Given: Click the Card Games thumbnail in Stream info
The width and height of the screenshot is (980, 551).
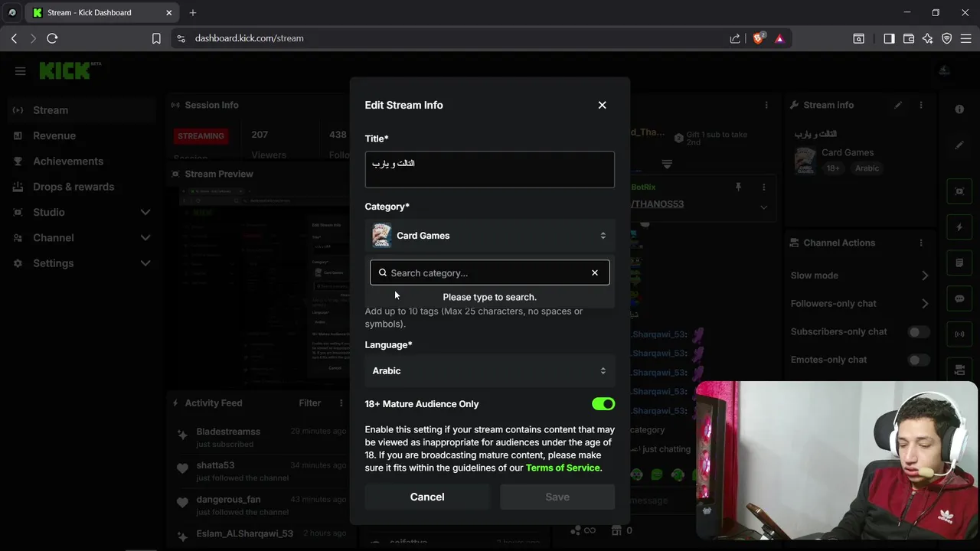Looking at the screenshot, I should [805, 160].
